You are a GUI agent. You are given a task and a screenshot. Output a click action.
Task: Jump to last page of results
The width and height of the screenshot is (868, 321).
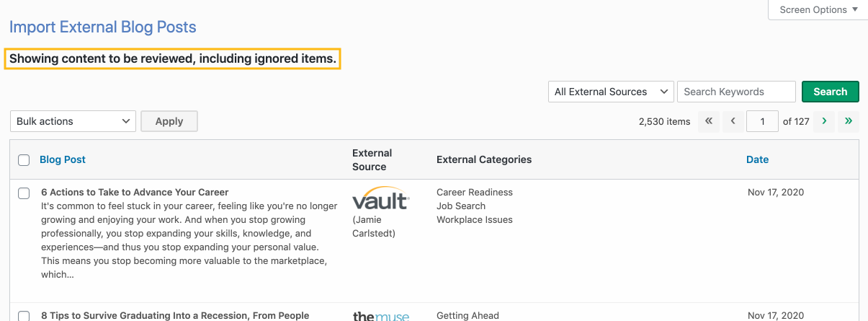tap(849, 121)
